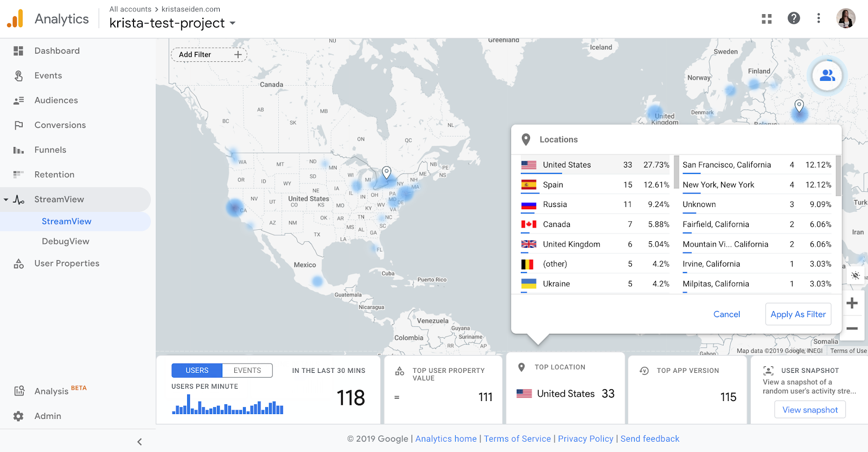
Task: Open the Dashboard menu item
Action: [x=57, y=51]
